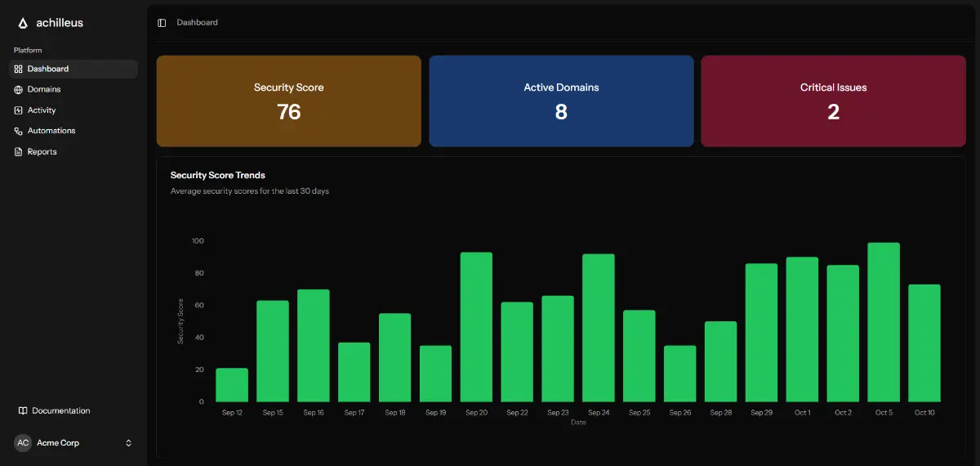Select Reports in the sidebar
This screenshot has height=466, width=980.
42,152
